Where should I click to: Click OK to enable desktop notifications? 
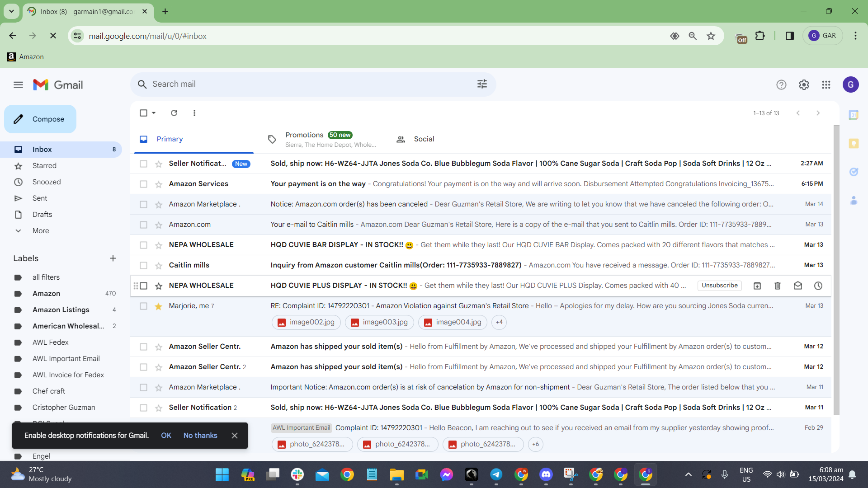click(x=166, y=436)
